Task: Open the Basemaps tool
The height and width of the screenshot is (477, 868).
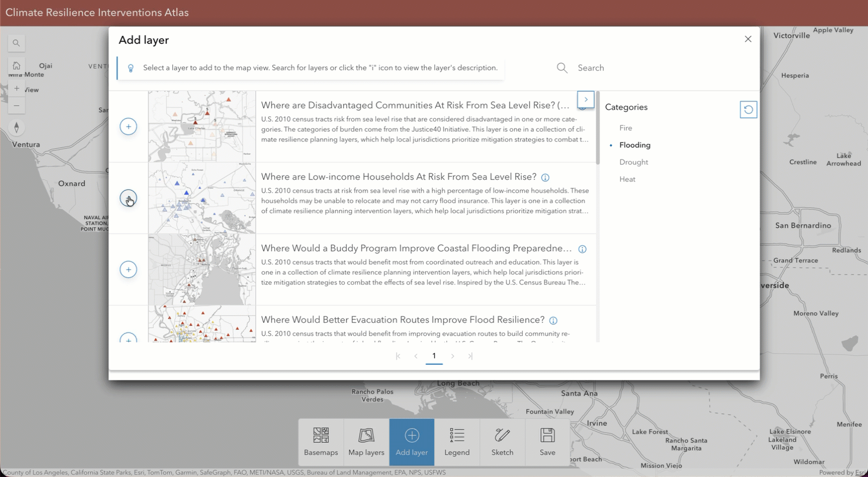Action: pos(321,442)
